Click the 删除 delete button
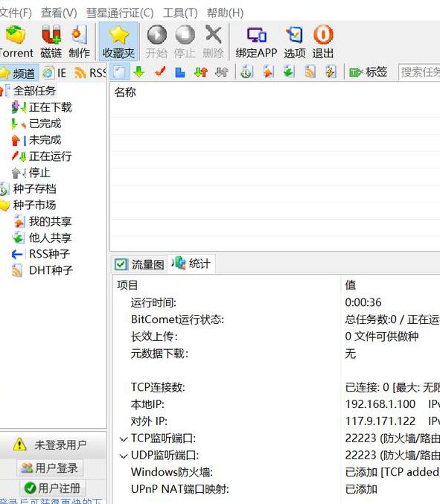The image size is (440, 504). (213, 42)
